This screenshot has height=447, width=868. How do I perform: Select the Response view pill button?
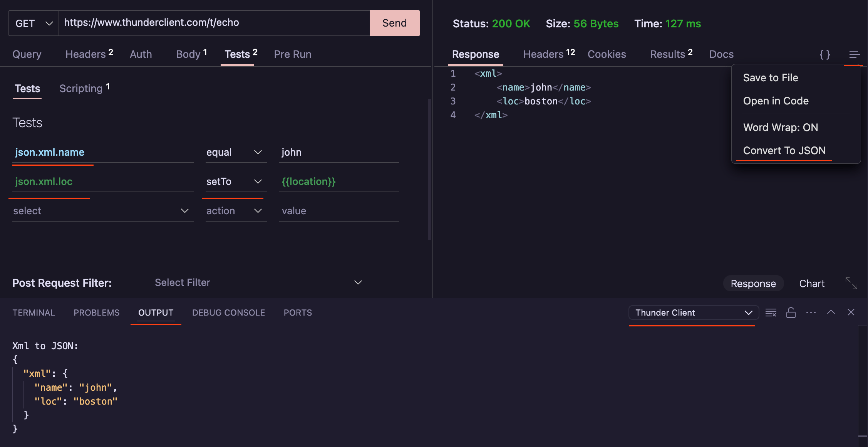pyautogui.click(x=753, y=284)
